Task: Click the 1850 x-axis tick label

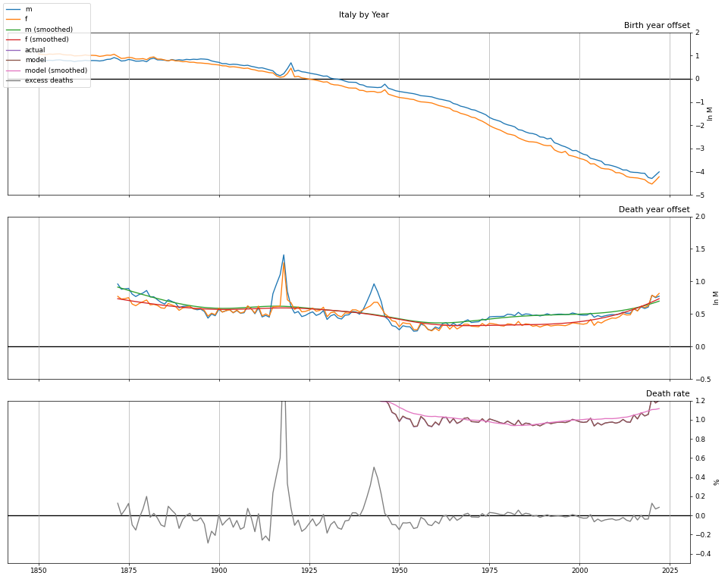Action: coord(39,570)
